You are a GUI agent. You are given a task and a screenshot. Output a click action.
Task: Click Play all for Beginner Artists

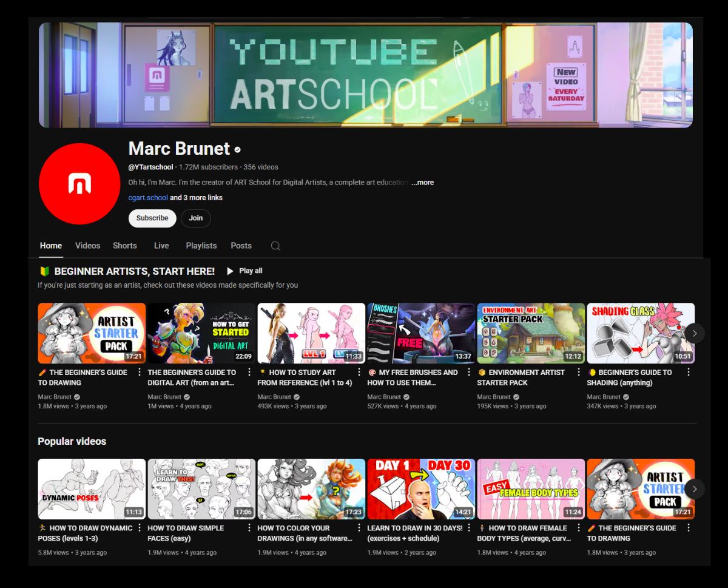point(244,271)
